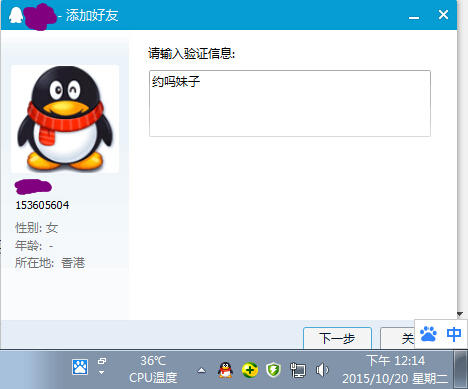This screenshot has height=389, width=468.
Task: Click the penguin avatar profile picture
Action: click(65, 119)
